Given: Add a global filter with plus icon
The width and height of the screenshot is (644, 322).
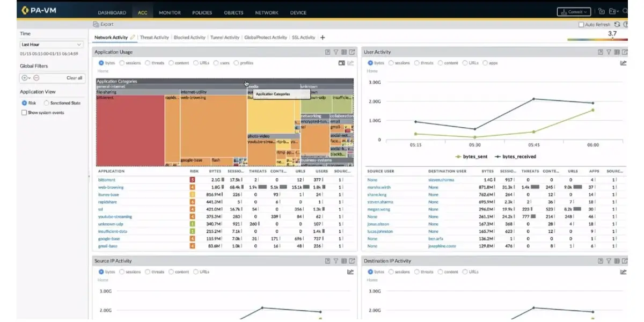Looking at the screenshot, I should 24,78.
